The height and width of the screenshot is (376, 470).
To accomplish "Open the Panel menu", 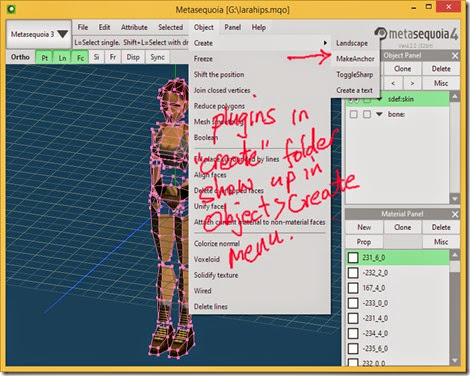I will 233,27.
